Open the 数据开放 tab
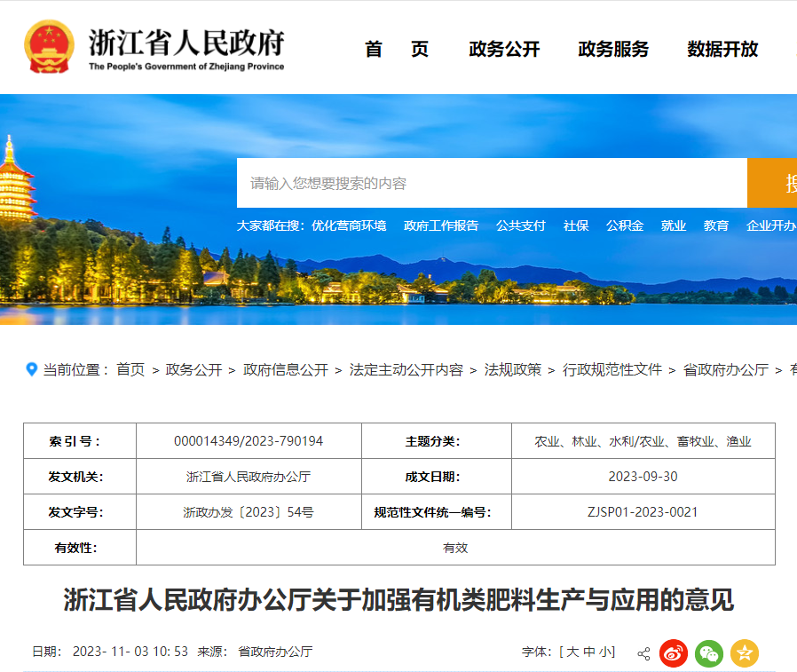 tap(722, 50)
